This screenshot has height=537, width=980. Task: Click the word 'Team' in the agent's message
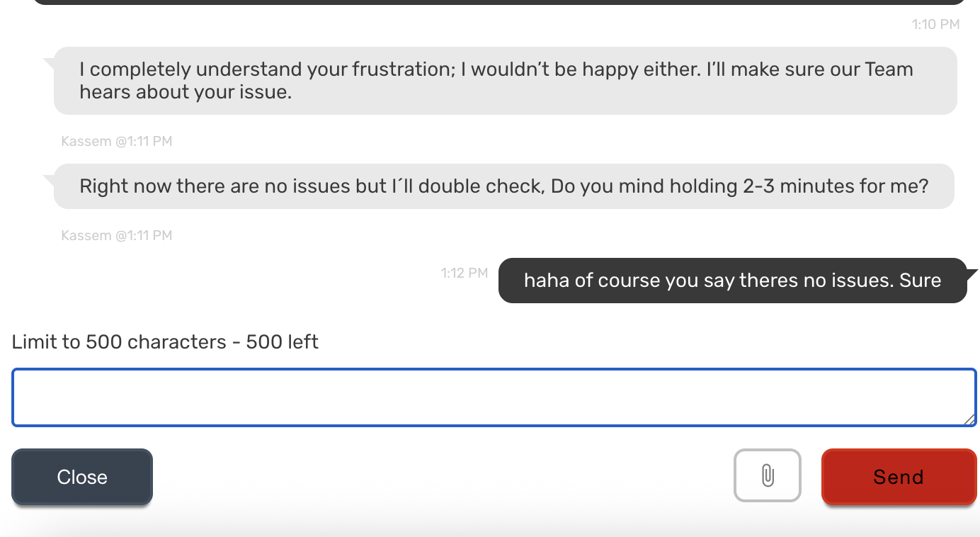point(889,69)
